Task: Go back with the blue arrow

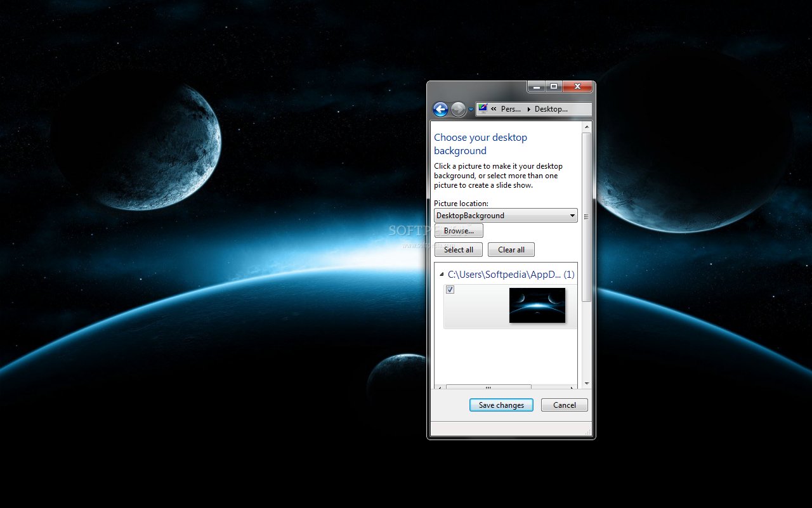Action: tap(440, 109)
